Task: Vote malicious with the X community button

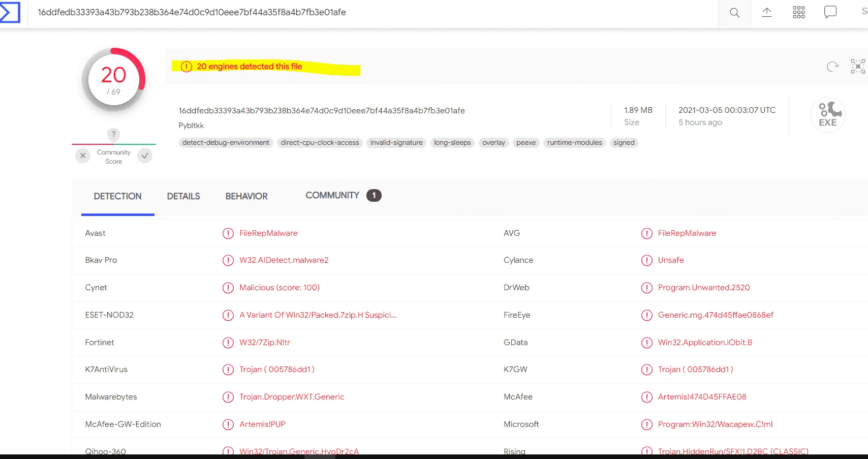Action: 83,156
